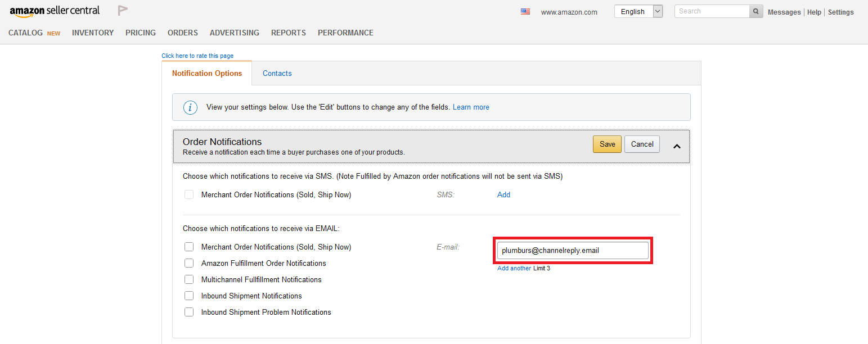Open the PRICING menu
This screenshot has height=344, width=868.
coord(141,33)
